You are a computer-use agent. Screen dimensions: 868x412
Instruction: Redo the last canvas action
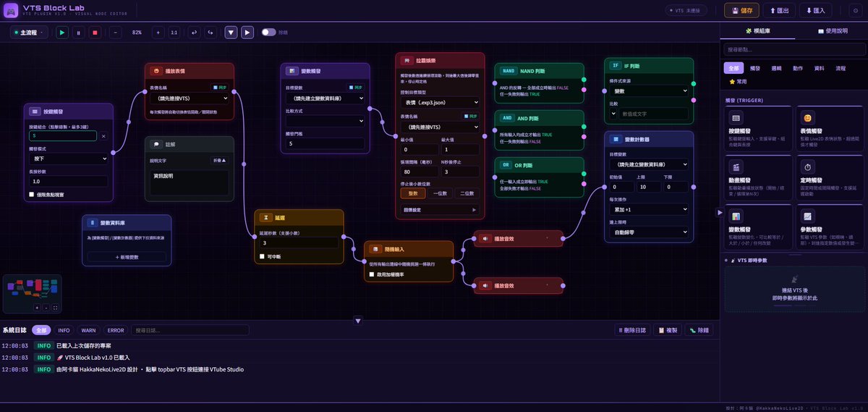click(x=210, y=33)
